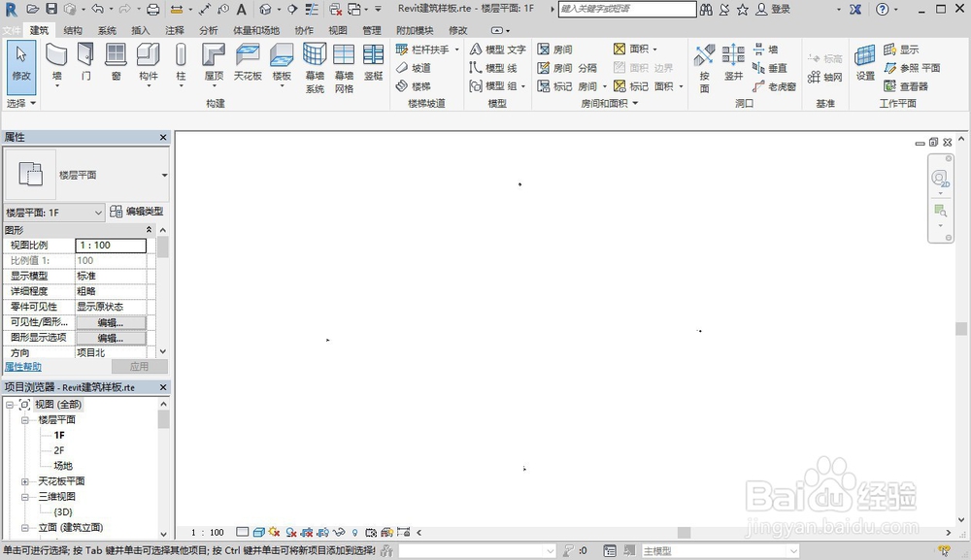Toggle crop view icon in view control bar
The height and width of the screenshot is (560, 971).
(307, 532)
